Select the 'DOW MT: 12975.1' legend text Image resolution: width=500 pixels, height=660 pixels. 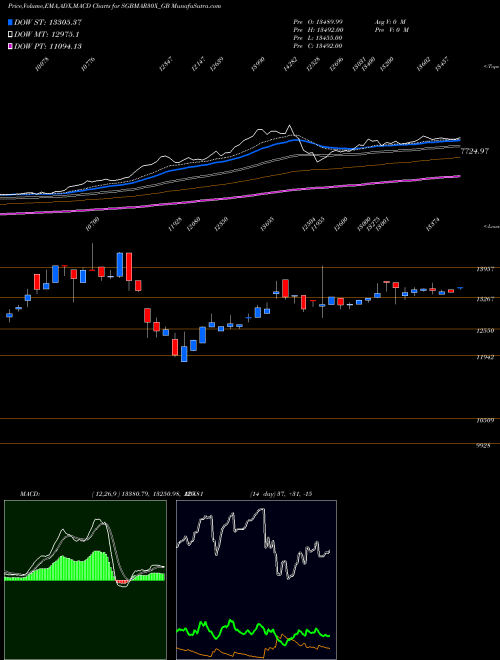point(47,35)
